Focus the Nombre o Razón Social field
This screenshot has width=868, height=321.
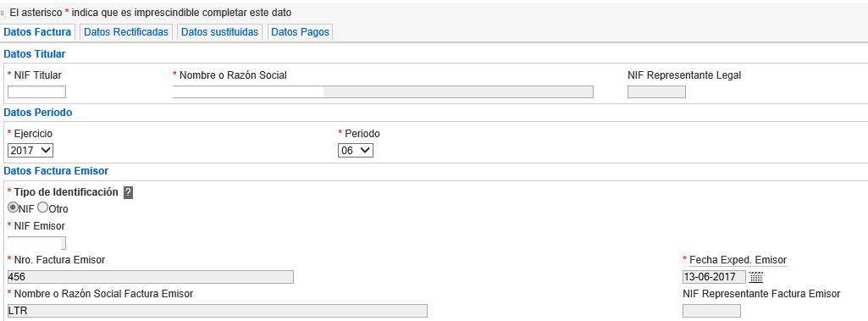(x=383, y=91)
